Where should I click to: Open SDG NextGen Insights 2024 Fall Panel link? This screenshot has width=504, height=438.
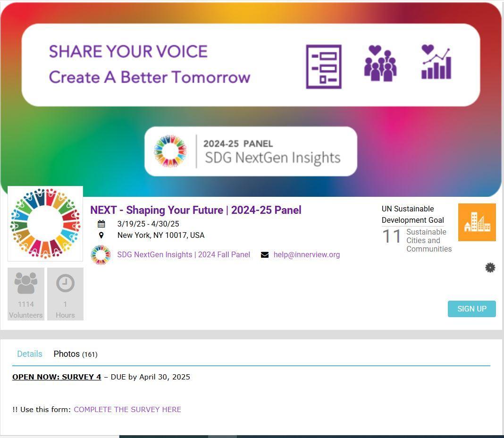tap(184, 255)
